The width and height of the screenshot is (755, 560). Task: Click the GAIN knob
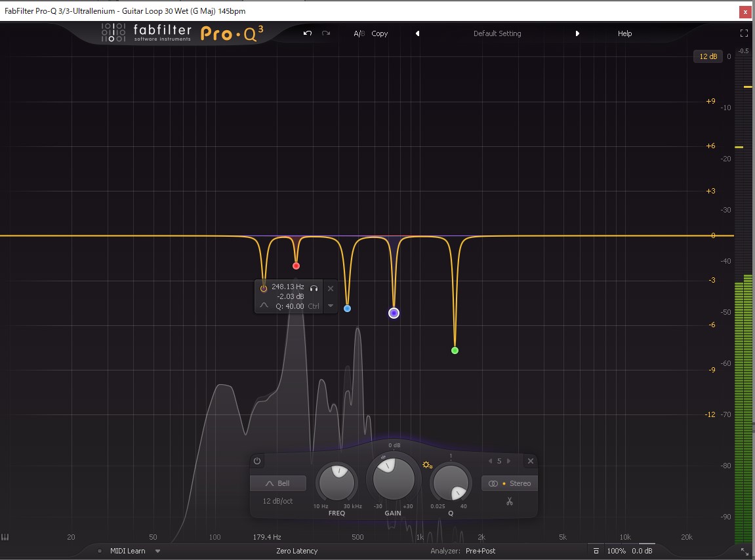click(x=394, y=479)
